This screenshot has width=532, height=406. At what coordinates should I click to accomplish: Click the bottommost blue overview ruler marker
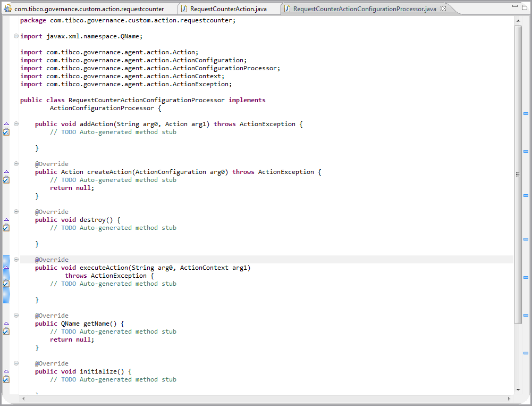tap(526, 353)
